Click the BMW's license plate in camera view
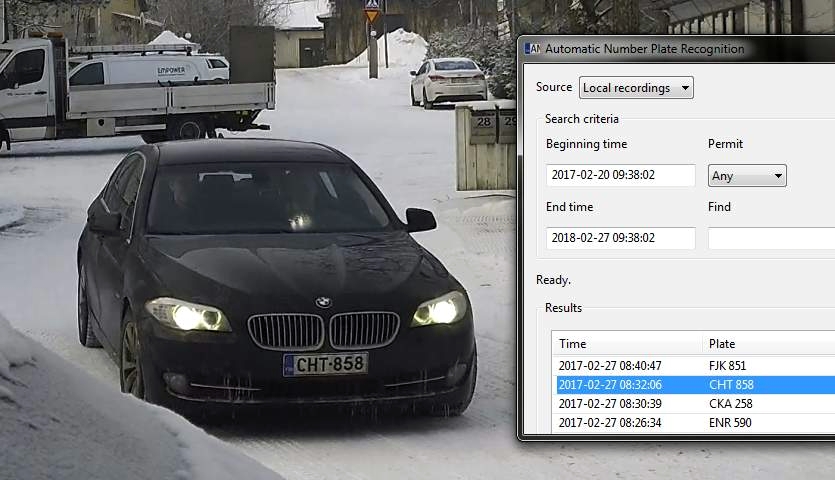835x480 pixels. 325,364
